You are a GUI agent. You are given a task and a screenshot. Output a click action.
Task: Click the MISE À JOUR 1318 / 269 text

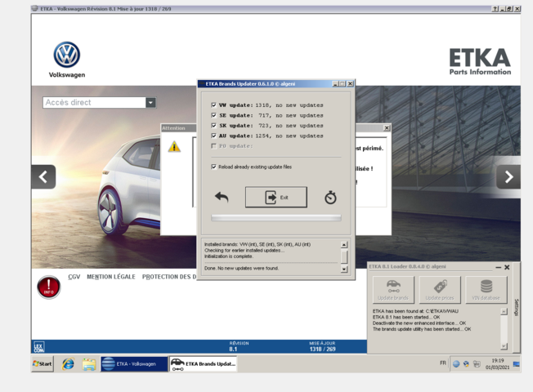click(322, 346)
